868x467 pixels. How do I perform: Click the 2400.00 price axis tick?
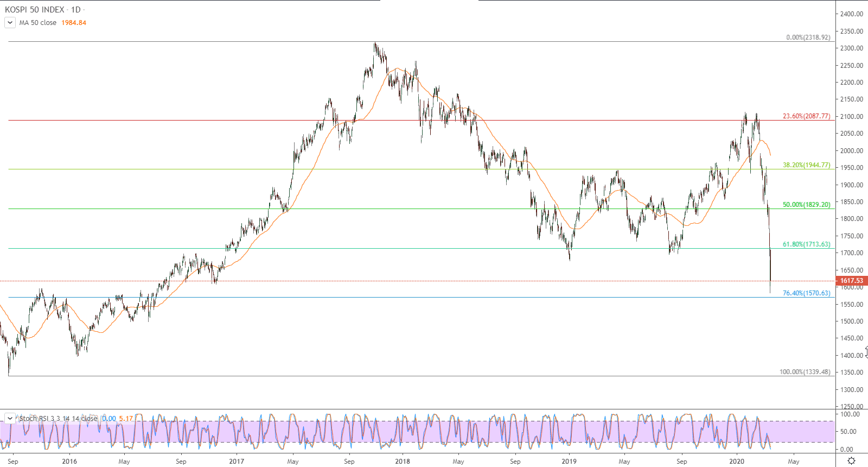point(852,14)
